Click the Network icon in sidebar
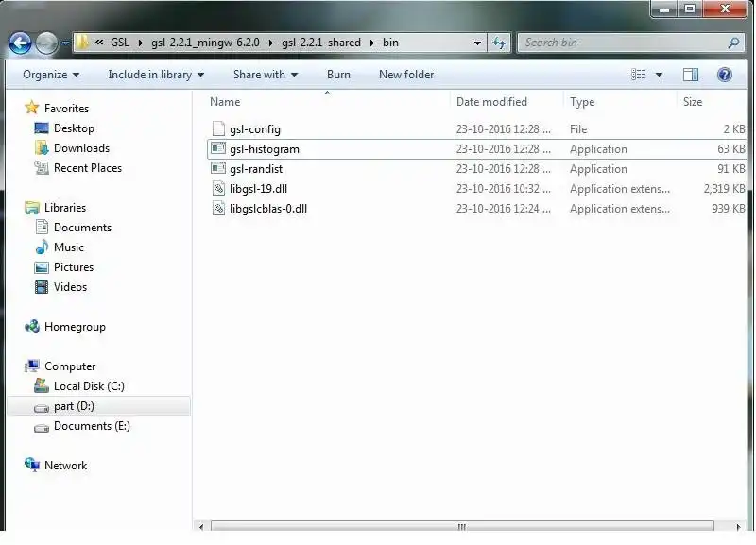 (x=32, y=465)
